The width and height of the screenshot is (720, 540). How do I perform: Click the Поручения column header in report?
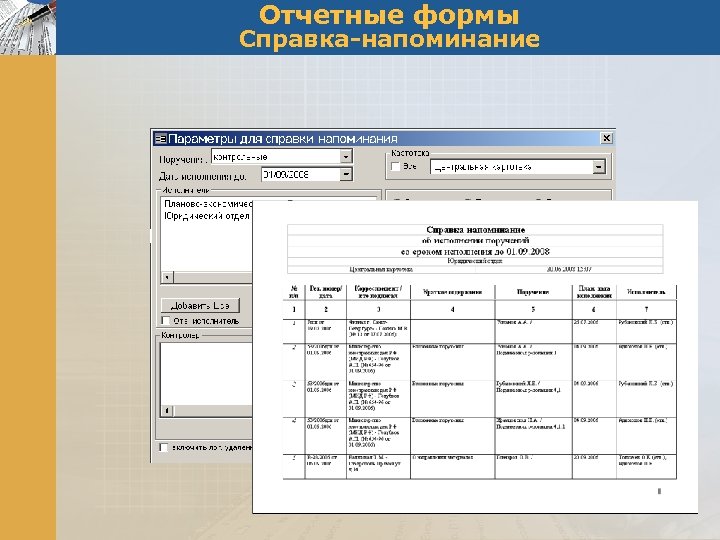(533, 292)
